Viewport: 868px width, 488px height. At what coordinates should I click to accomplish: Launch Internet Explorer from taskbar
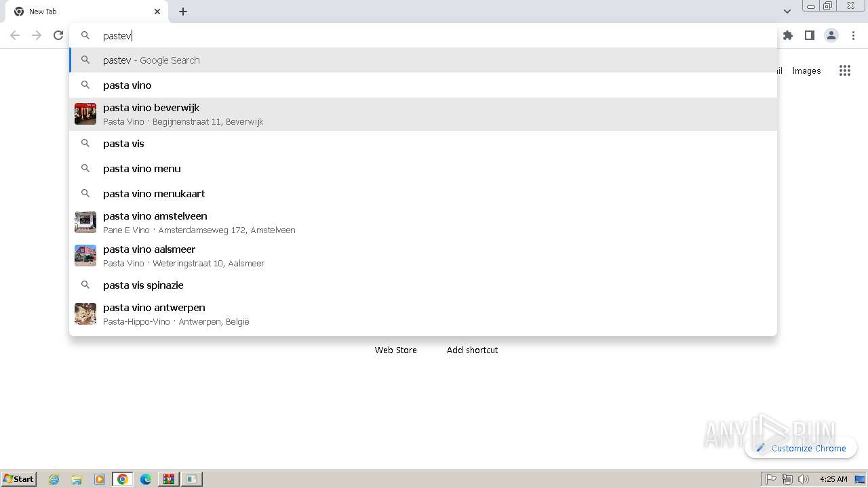54,479
